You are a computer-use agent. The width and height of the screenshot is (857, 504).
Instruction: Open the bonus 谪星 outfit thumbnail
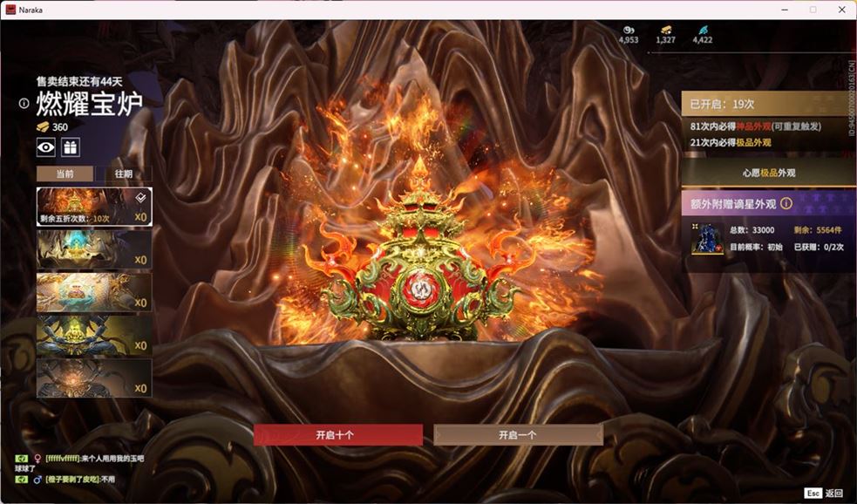pyautogui.click(x=707, y=239)
